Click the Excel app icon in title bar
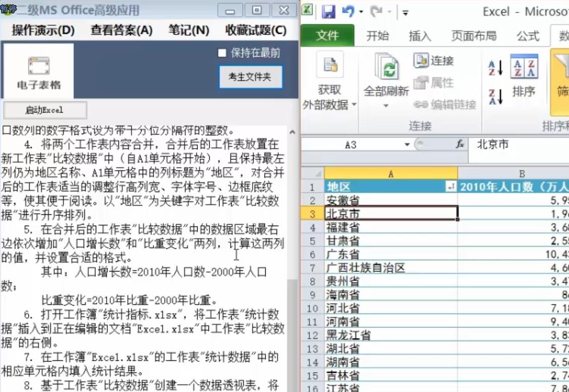The height and width of the screenshot is (392, 569). tap(307, 10)
